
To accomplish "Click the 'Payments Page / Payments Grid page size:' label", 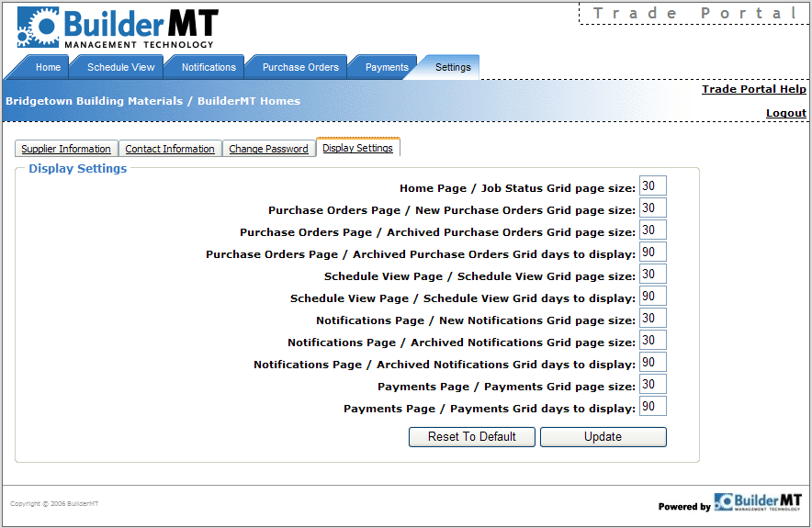I will coord(506,387).
